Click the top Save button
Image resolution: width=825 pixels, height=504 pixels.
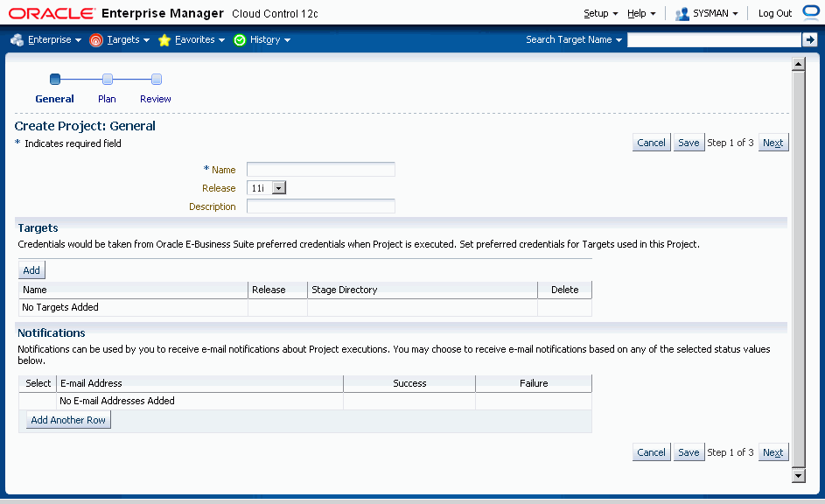[689, 143]
